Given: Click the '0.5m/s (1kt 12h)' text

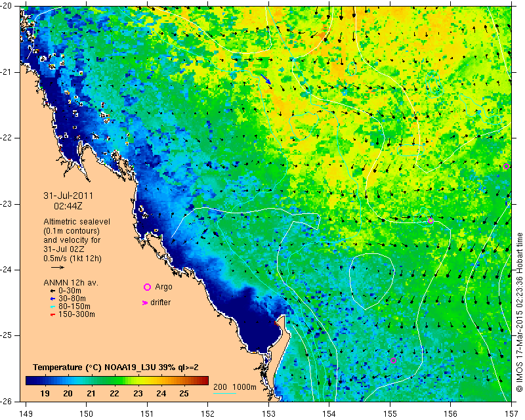Looking at the screenshot, I should click(72, 259).
